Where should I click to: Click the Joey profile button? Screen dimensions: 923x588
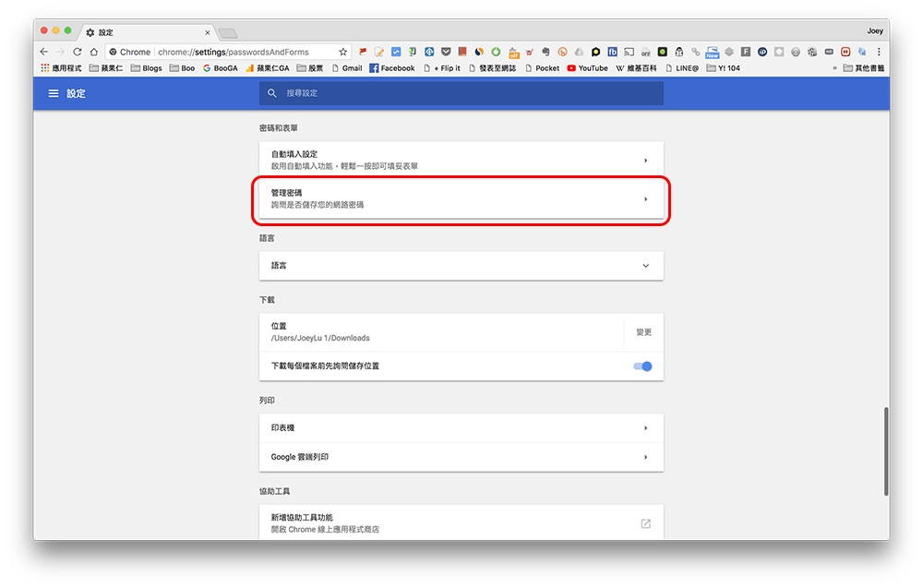tap(875, 30)
